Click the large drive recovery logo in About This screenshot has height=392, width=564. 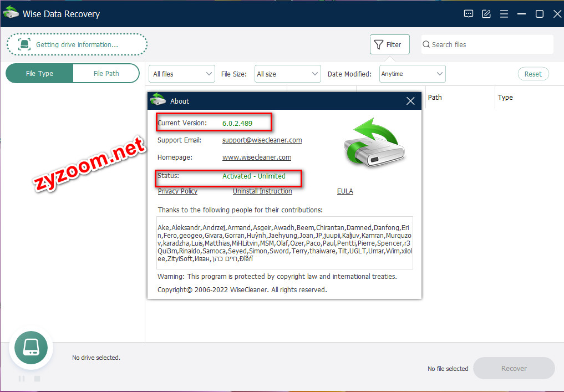point(374,142)
